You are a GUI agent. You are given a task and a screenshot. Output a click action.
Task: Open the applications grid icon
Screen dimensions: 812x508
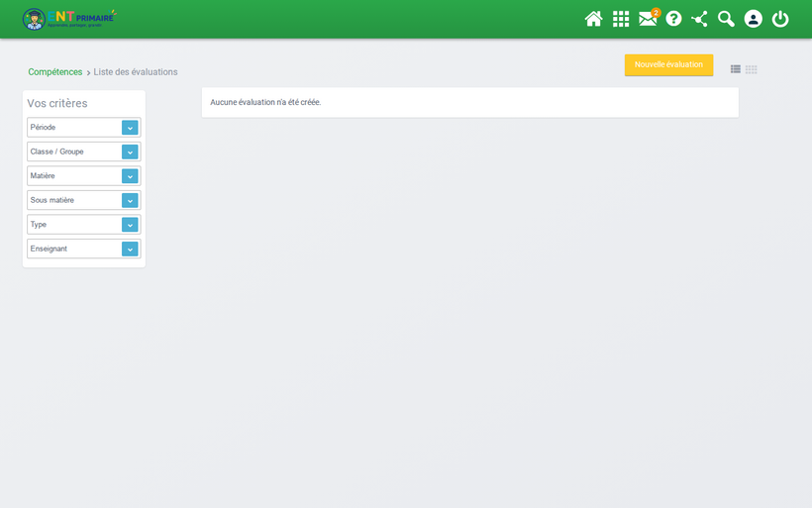click(x=621, y=19)
